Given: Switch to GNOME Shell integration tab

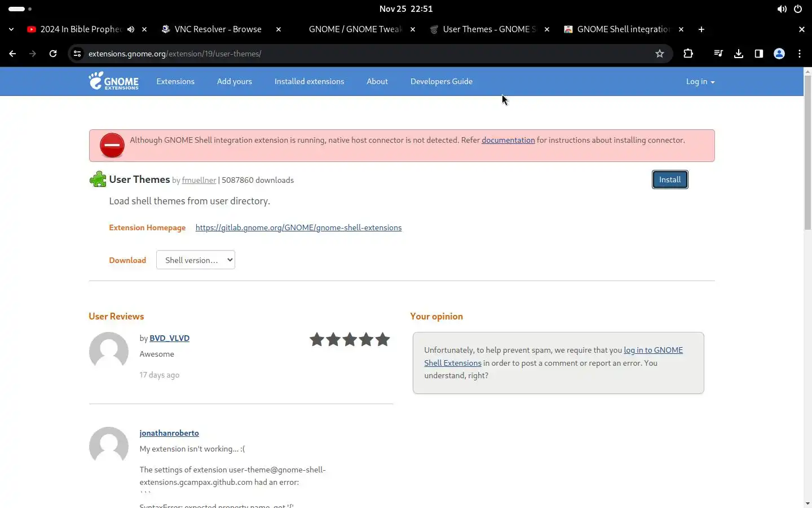Looking at the screenshot, I should coord(624,29).
